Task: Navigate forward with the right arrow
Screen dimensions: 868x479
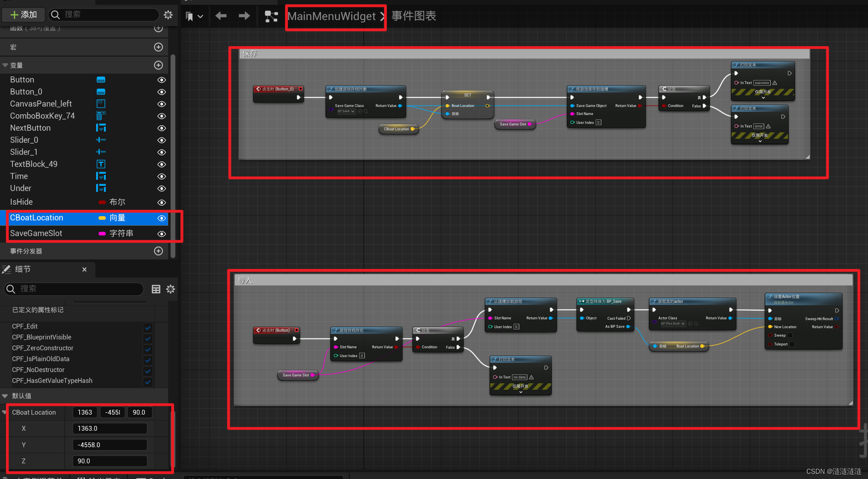Action: click(x=244, y=16)
